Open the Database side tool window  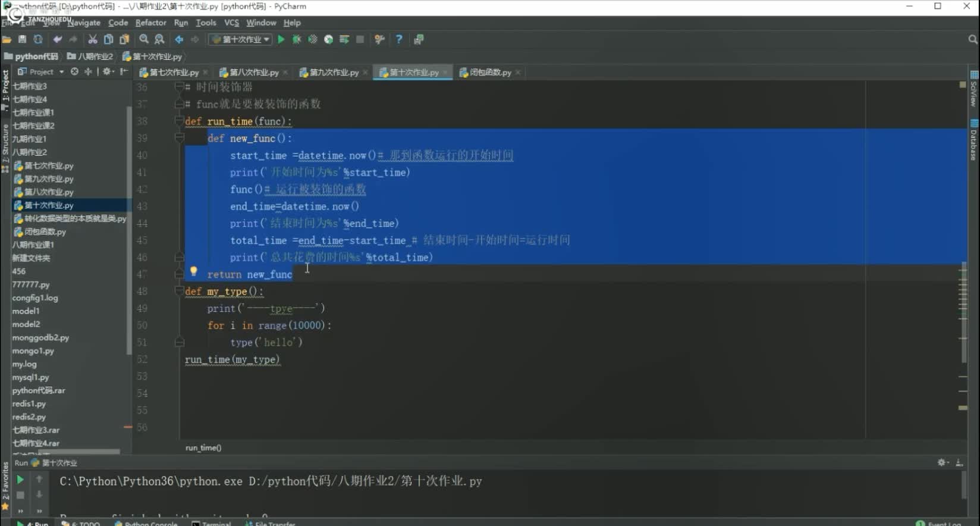tap(974, 140)
